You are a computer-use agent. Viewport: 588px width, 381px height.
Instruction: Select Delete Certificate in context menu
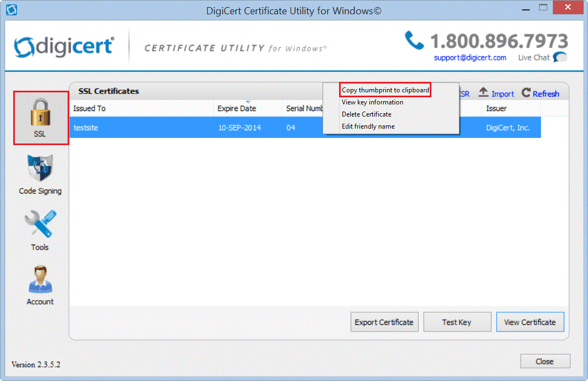pos(367,114)
